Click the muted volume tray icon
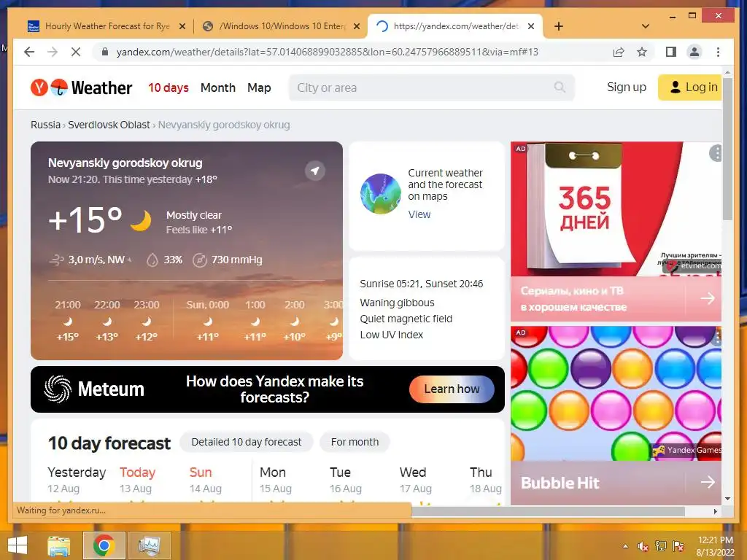747x560 pixels. tap(643, 546)
